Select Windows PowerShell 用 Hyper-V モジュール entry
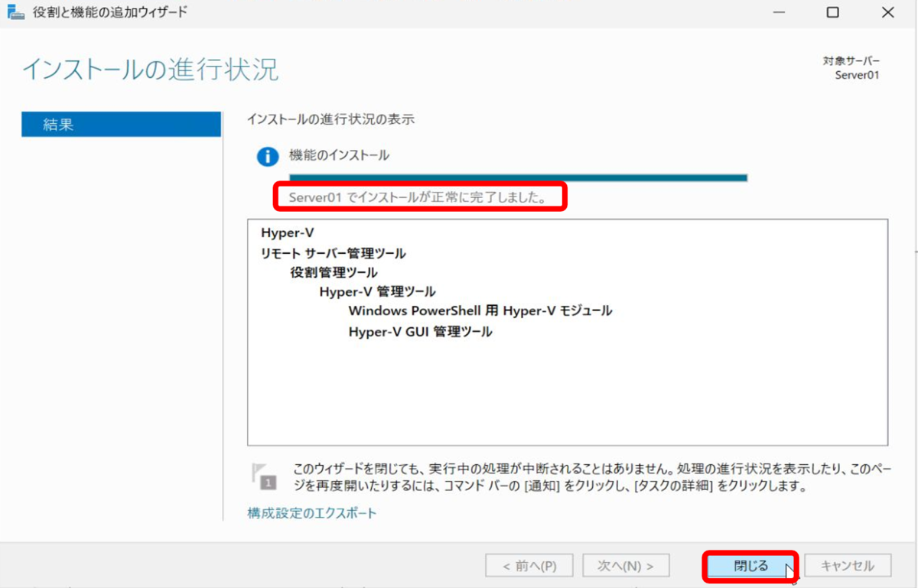This screenshot has width=918, height=588. (480, 311)
